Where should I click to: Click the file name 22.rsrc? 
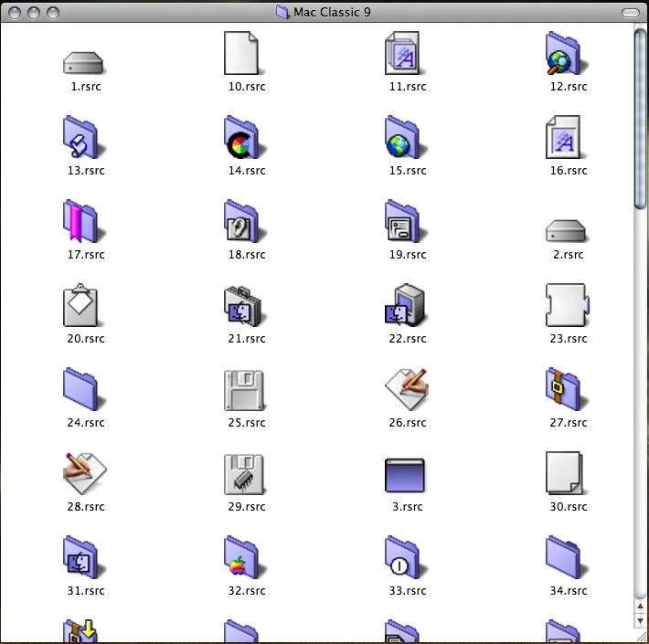[x=408, y=338]
